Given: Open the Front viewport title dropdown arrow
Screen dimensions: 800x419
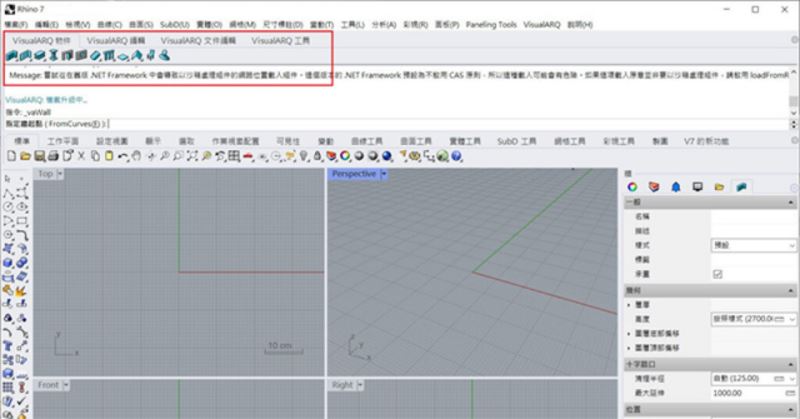Looking at the screenshot, I should click(66, 385).
